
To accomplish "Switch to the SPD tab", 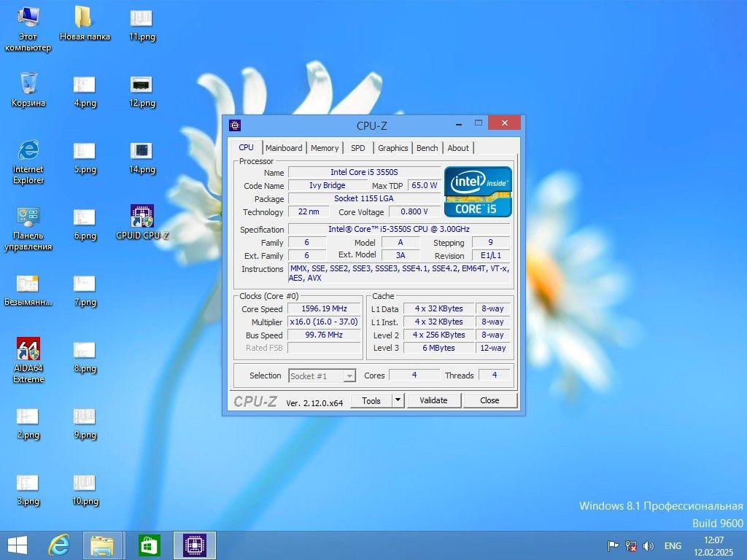I will pos(357,148).
